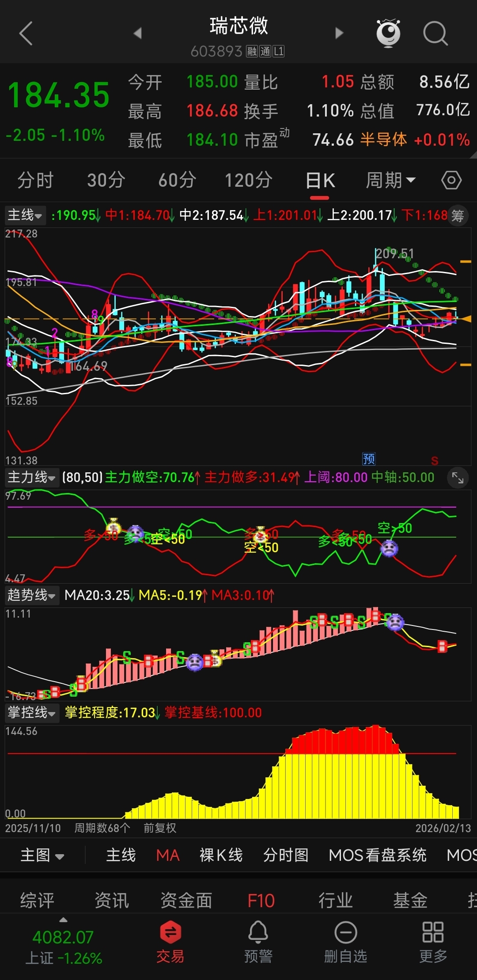
Task: Tap red S marker on main chart
Action: pos(435,461)
